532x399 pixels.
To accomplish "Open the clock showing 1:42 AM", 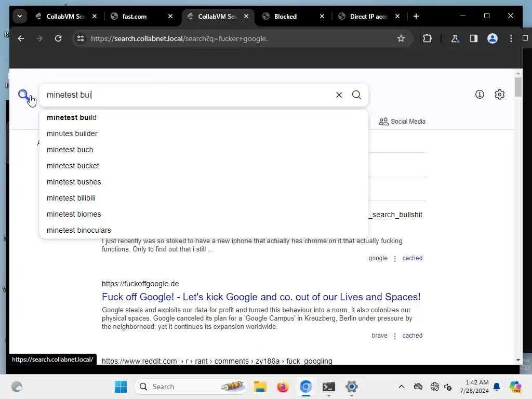I will coord(474,387).
